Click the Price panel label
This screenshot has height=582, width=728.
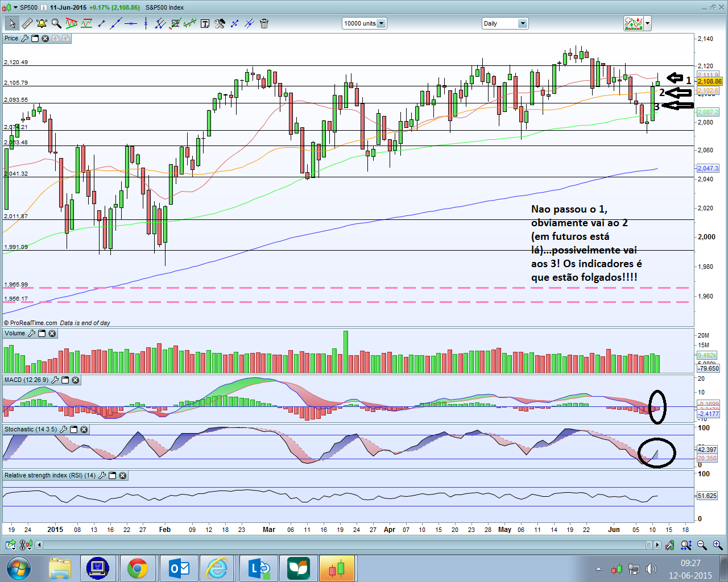tap(11, 39)
